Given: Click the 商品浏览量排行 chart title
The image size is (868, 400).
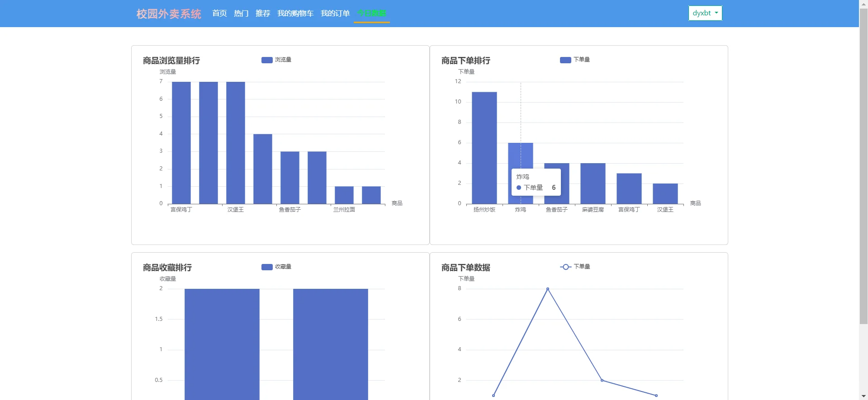Looking at the screenshot, I should coord(171,61).
